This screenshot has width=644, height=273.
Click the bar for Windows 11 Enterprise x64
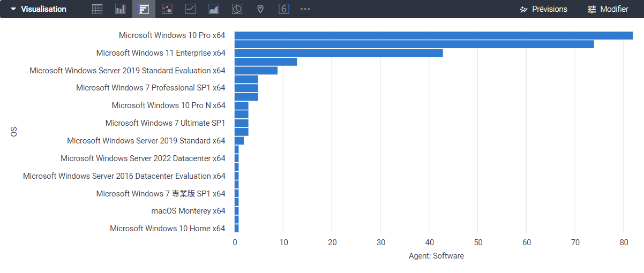coord(339,53)
